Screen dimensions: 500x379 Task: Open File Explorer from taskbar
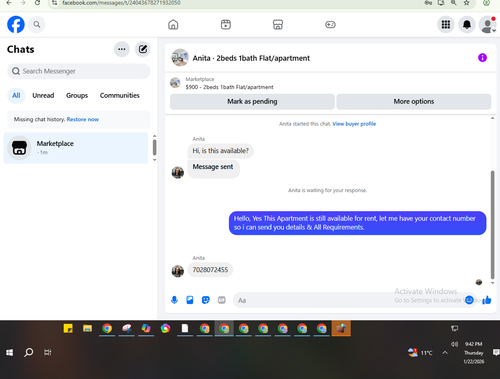pyautogui.click(x=87, y=329)
